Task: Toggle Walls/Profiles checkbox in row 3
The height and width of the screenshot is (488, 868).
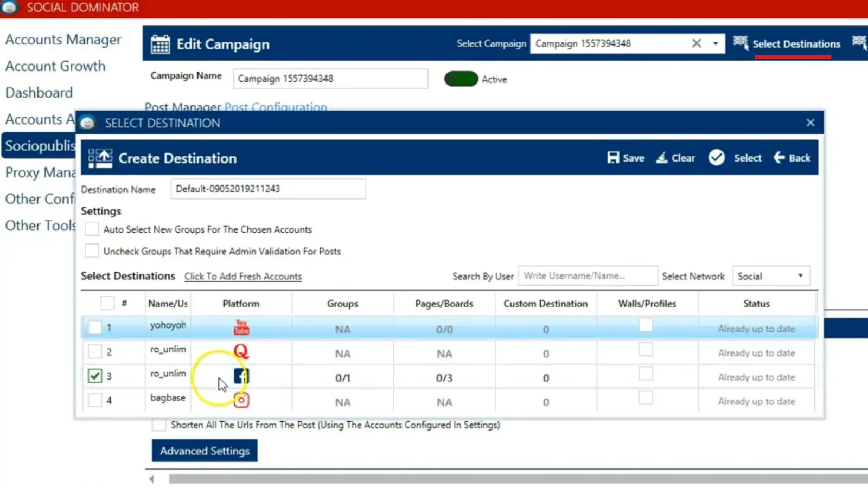Action: 646,374
